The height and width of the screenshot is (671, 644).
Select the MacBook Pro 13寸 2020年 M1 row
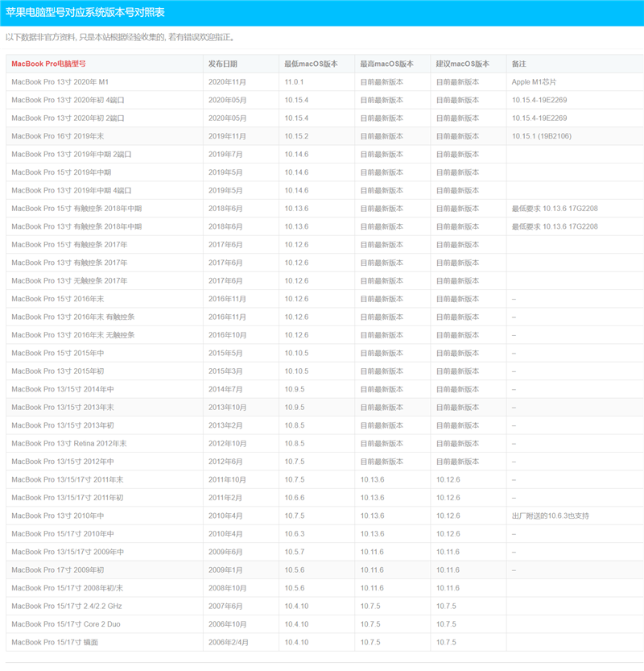tap(324, 81)
